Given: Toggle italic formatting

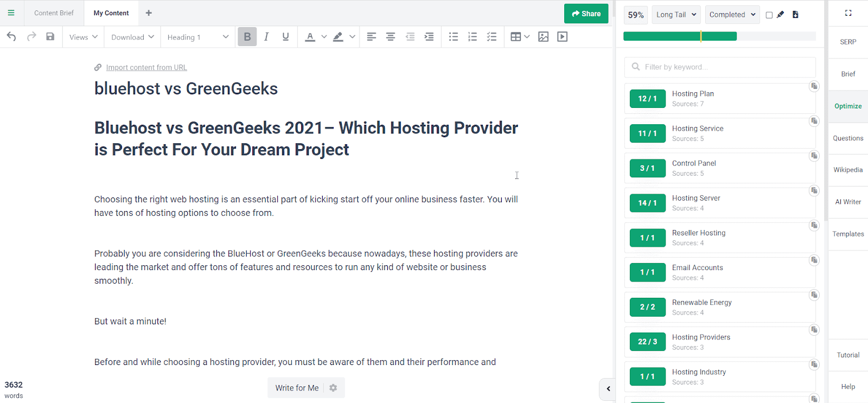Looking at the screenshot, I should [266, 37].
